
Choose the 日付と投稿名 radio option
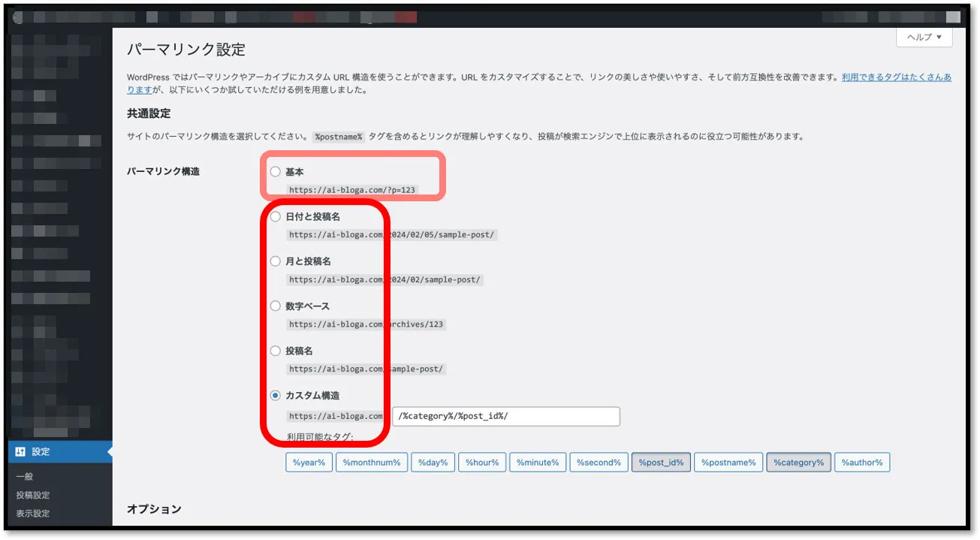pos(276,217)
